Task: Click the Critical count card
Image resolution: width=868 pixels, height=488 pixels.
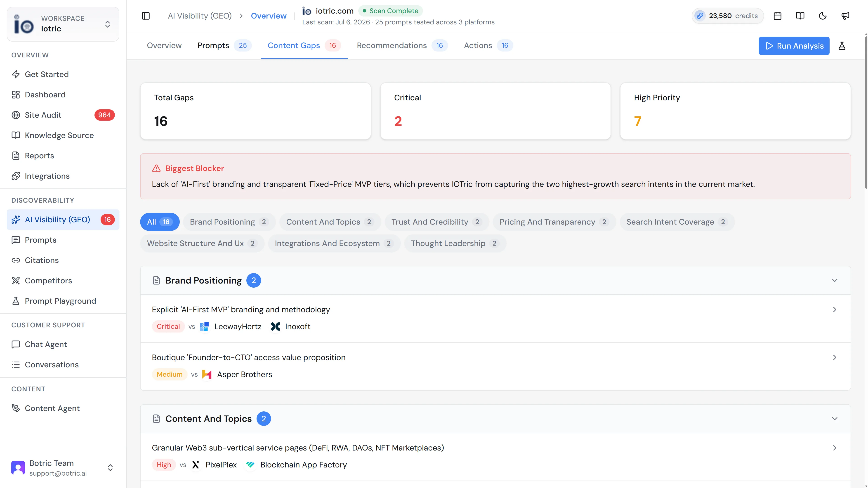Action: [495, 111]
